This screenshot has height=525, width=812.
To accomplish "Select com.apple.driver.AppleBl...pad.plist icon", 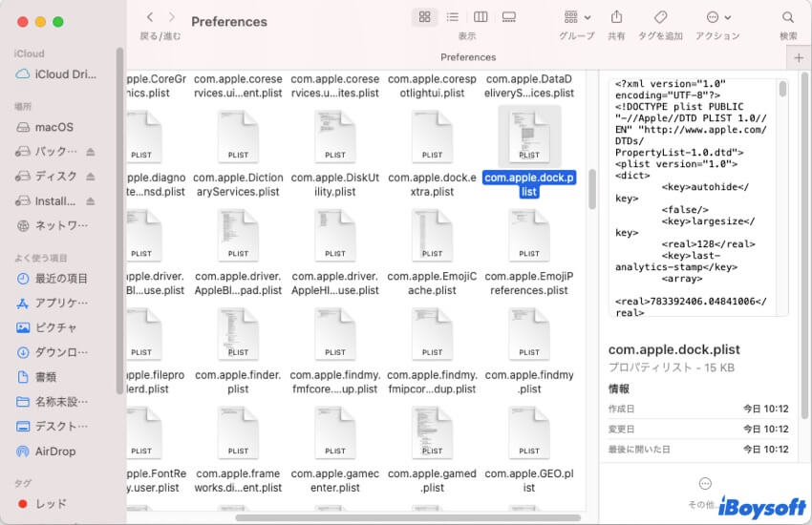I will [x=238, y=235].
